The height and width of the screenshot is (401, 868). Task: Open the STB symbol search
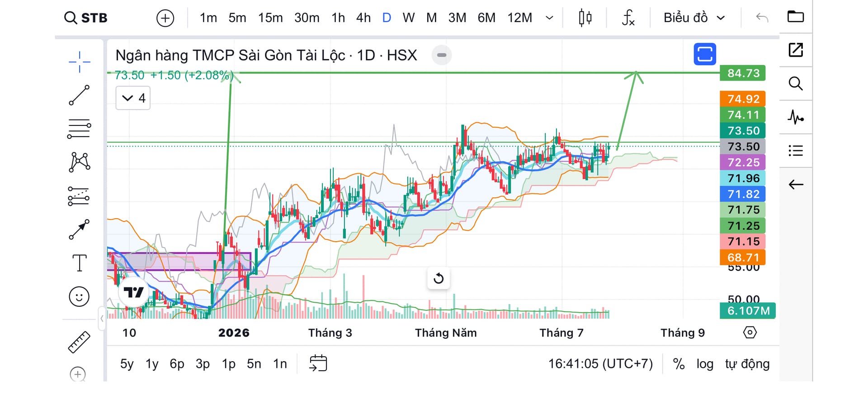point(86,18)
